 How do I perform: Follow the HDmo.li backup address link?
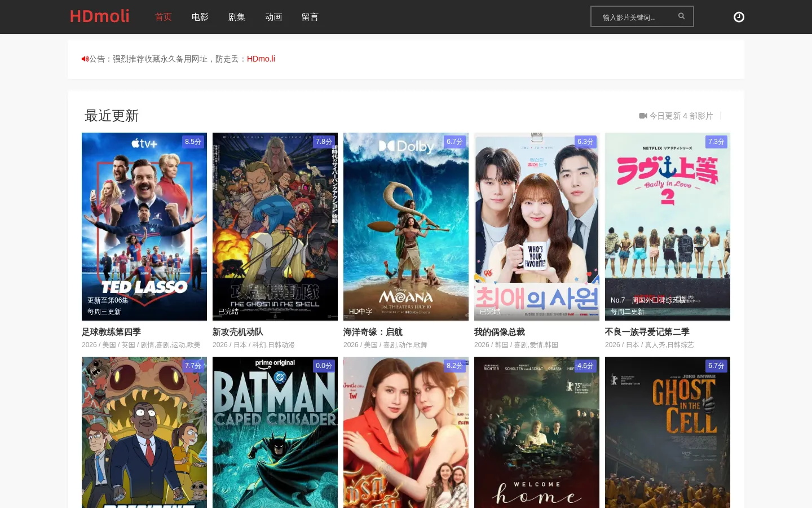click(x=261, y=59)
